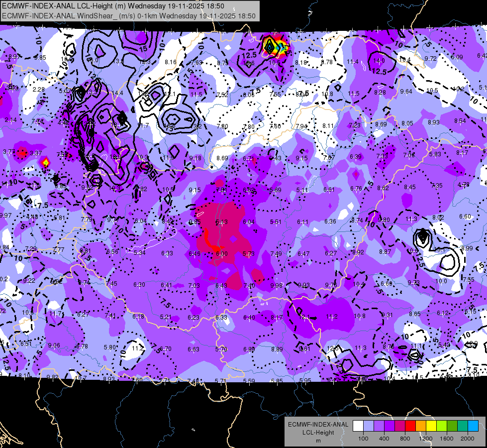Click the map value 5.80
The height and width of the screenshot is (448, 487).
click(110, 347)
